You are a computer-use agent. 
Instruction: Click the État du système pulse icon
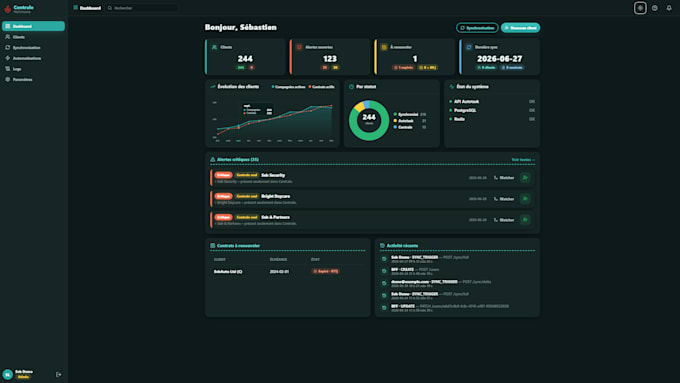click(x=451, y=87)
